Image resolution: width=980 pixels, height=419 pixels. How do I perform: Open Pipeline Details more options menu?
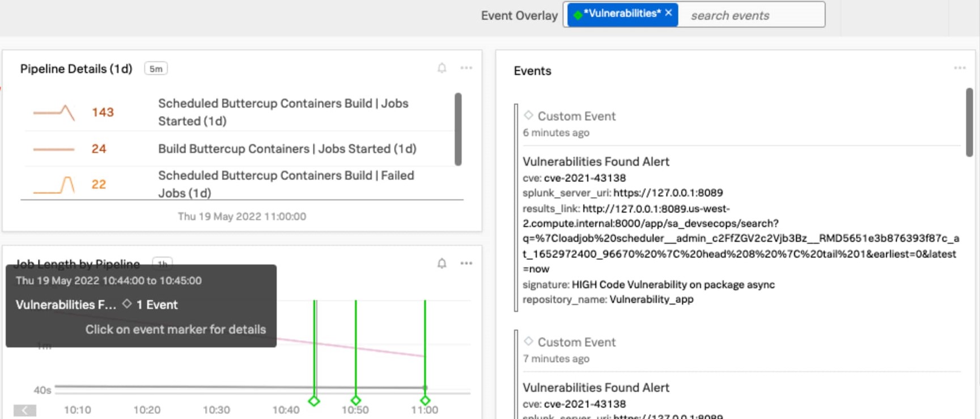[x=466, y=68]
